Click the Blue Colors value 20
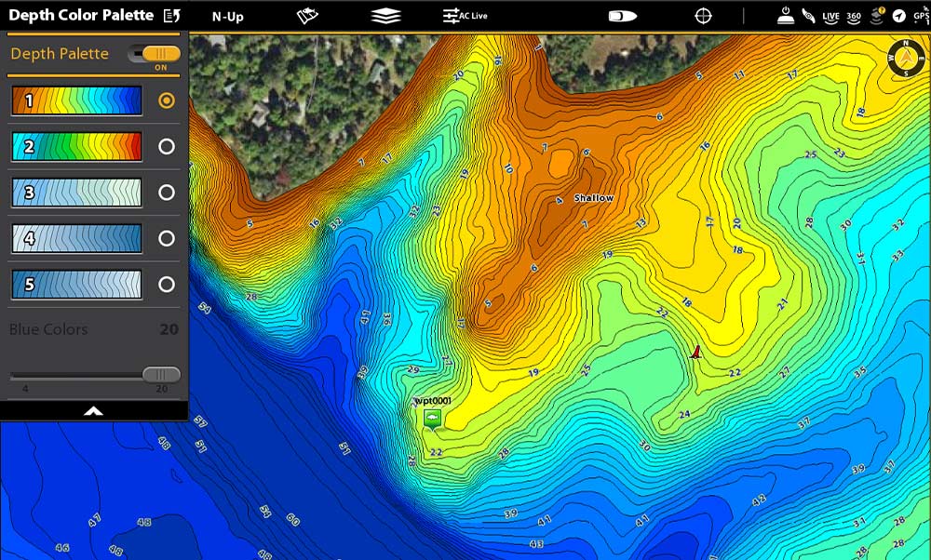931x560 pixels. pyautogui.click(x=169, y=329)
